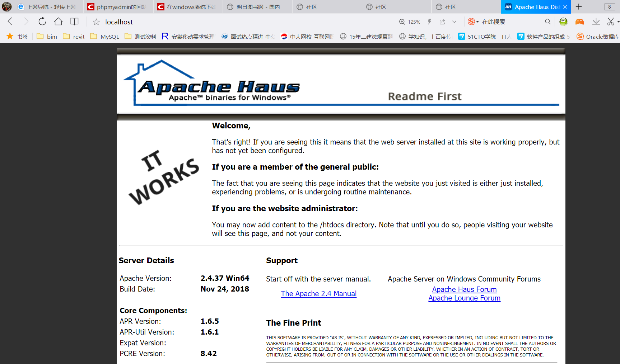Open the screenshot tool dropdown arrow

(618, 22)
